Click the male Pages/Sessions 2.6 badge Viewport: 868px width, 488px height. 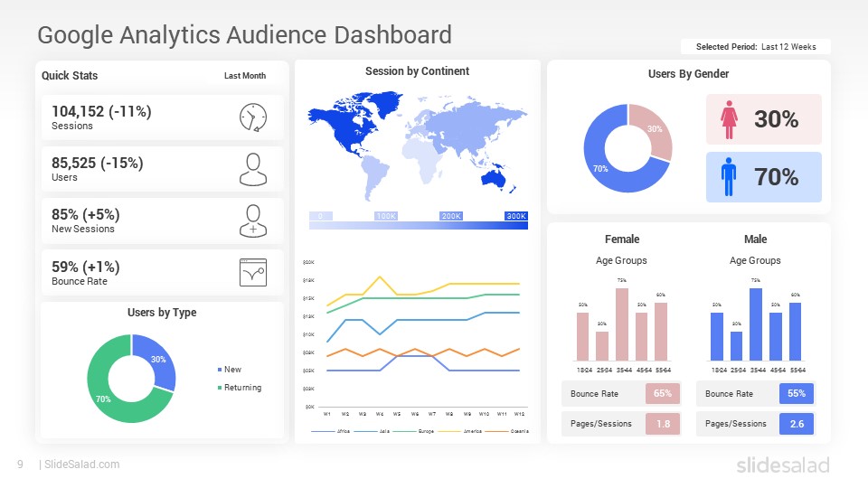[797, 424]
